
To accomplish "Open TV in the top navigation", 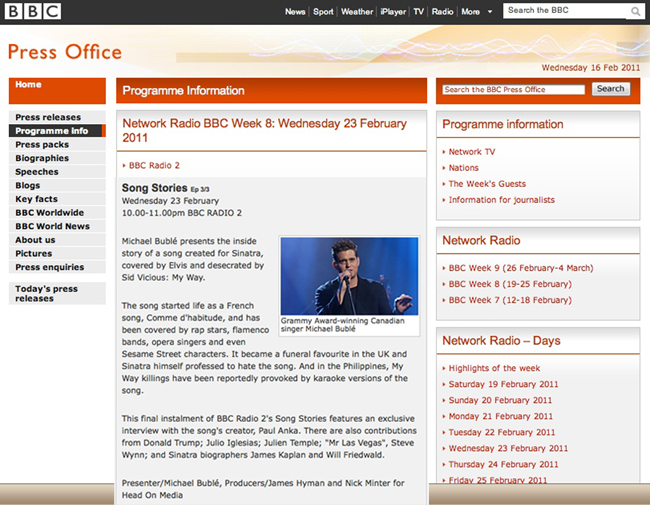I will (418, 12).
